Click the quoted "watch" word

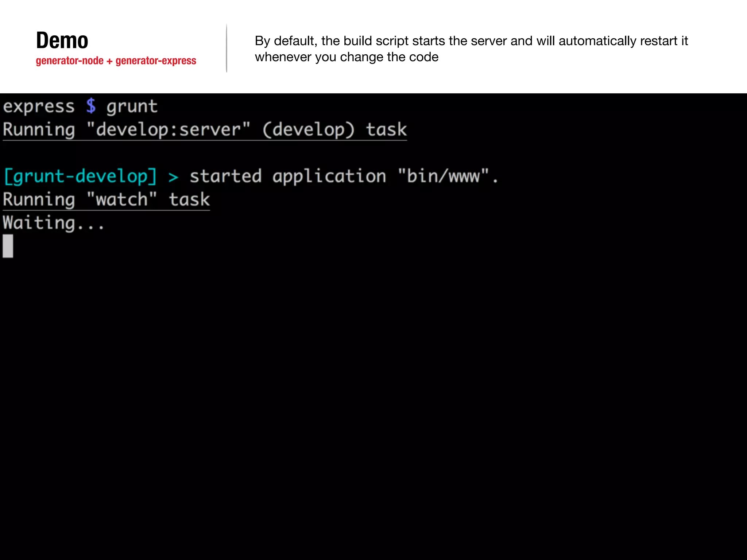(122, 200)
